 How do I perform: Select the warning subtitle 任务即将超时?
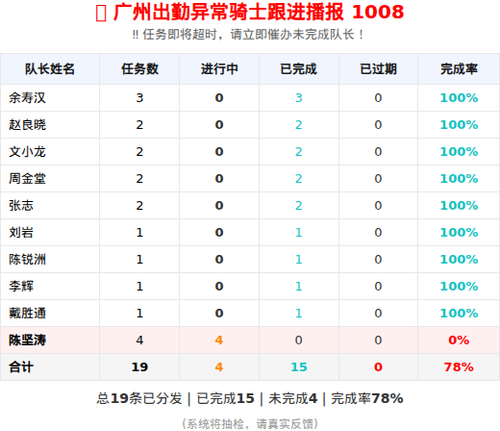[180, 34]
